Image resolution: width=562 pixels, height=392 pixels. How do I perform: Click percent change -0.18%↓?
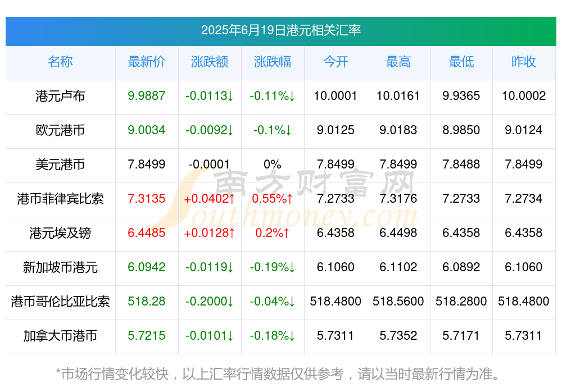[273, 336]
